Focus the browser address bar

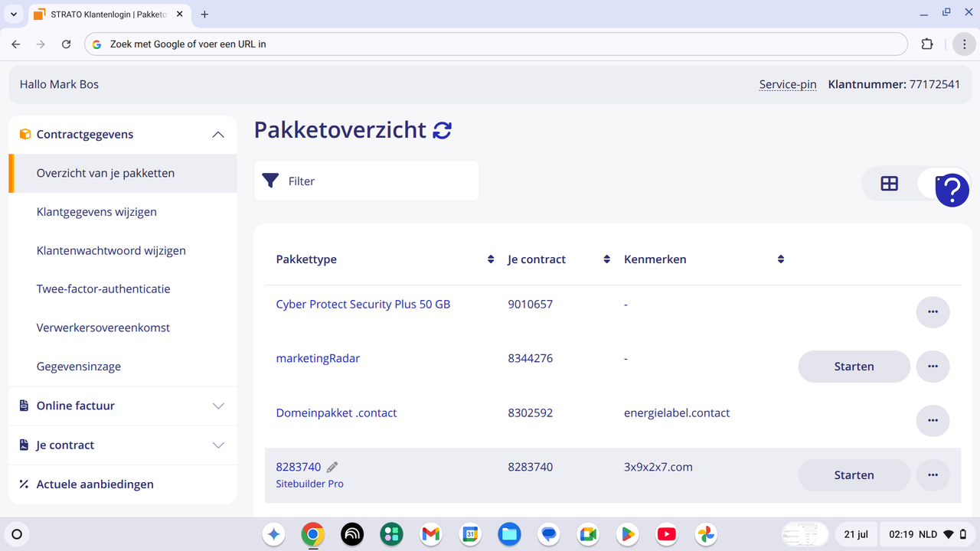click(496, 44)
